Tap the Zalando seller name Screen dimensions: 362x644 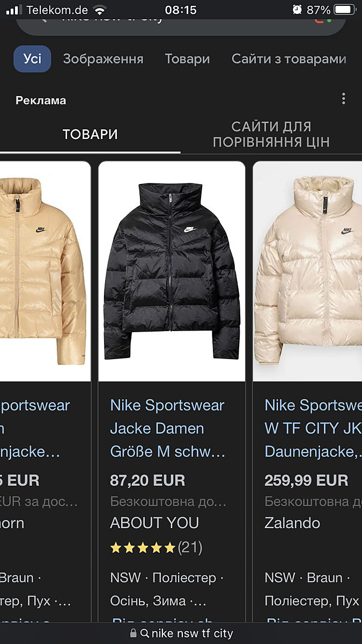292,523
